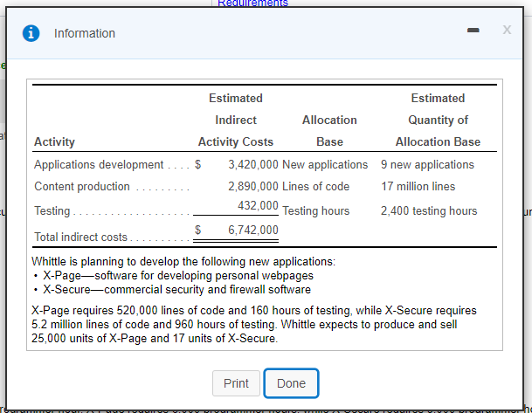Viewport: 532px width, 413px height.
Task: Click the New applications allocation base
Action: [x=325, y=164]
